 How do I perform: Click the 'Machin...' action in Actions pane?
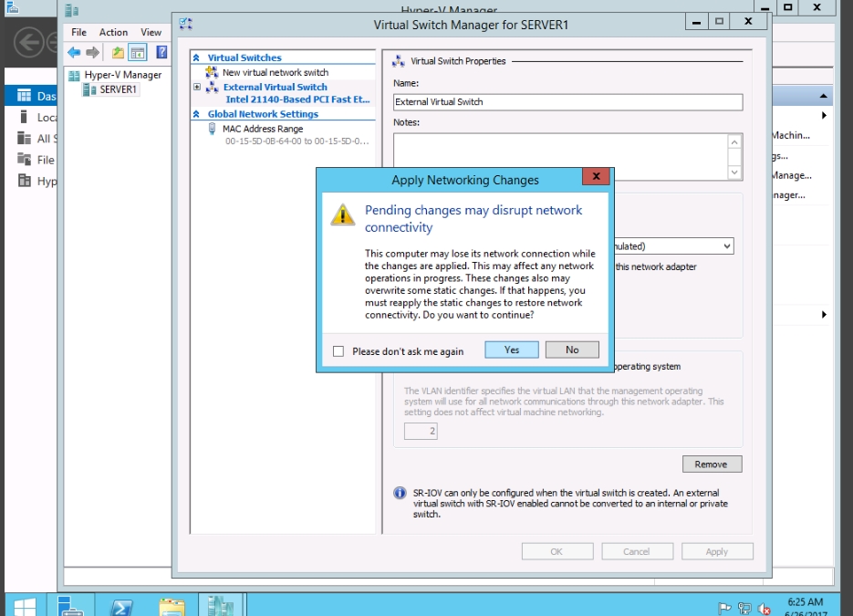tap(792, 135)
